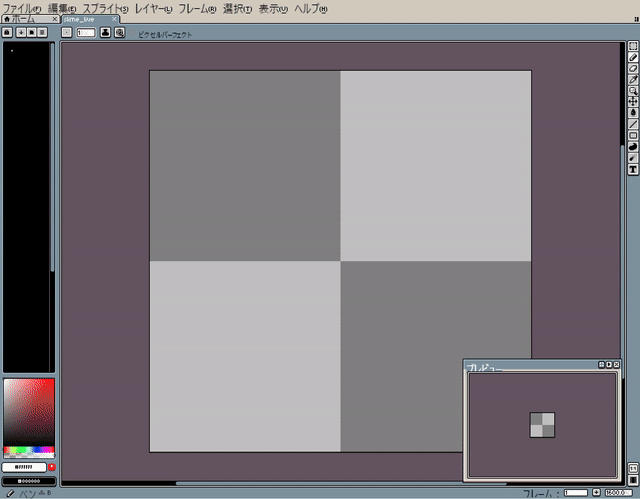Click the ink type button
Screen dimensions: 640x499
click(105, 32)
